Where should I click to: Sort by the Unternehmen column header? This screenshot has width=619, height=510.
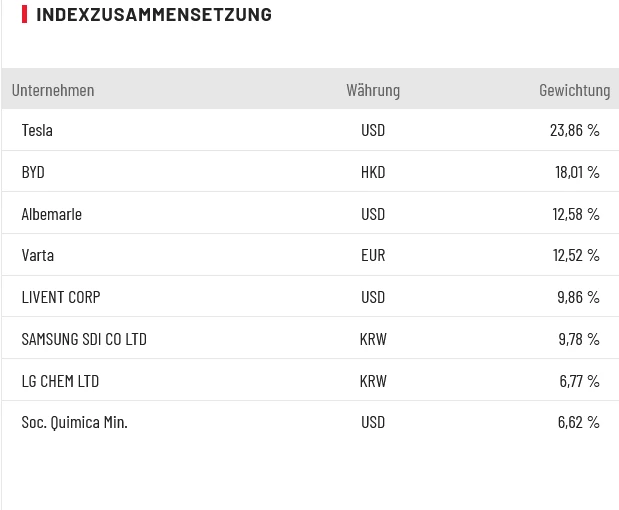click(x=53, y=90)
